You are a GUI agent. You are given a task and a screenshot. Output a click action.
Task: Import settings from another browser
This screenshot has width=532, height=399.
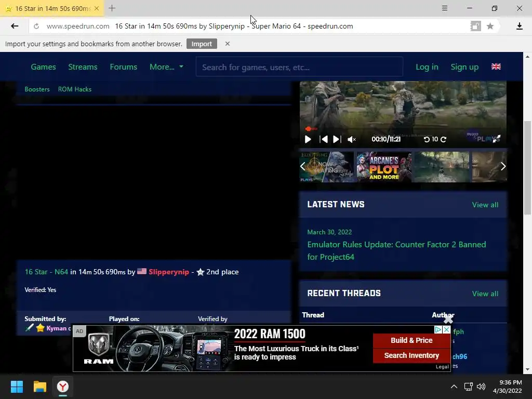pyautogui.click(x=202, y=44)
